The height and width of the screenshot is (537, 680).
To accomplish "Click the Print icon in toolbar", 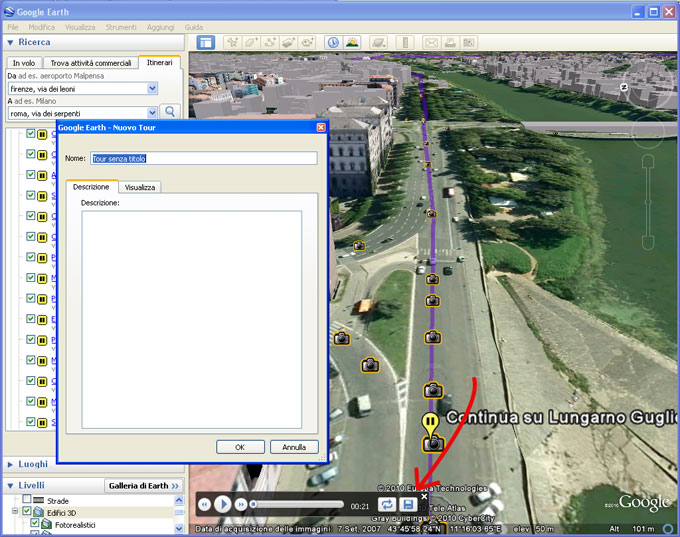I will pos(450,43).
